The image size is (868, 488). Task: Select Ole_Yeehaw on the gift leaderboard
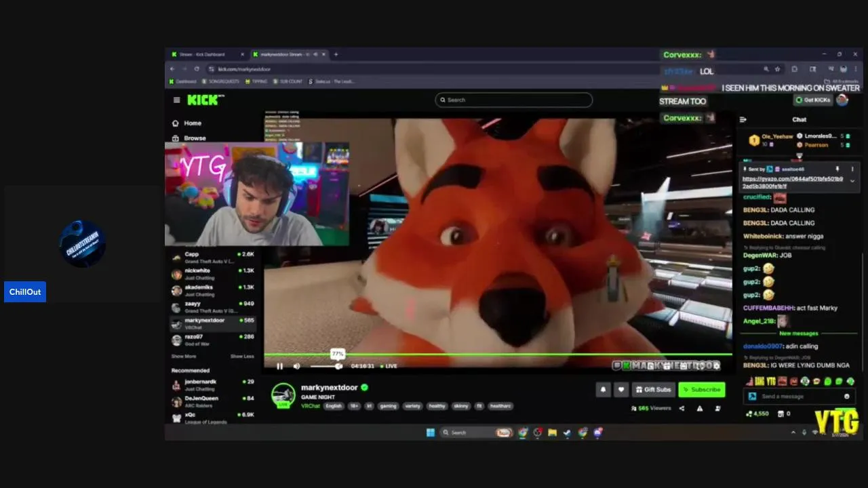coord(772,140)
